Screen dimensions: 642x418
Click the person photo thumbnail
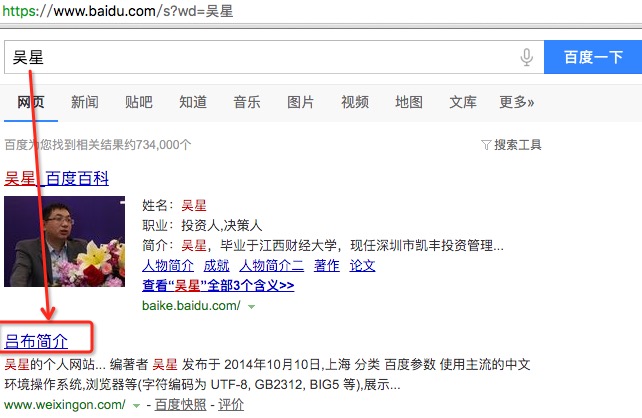coord(65,241)
